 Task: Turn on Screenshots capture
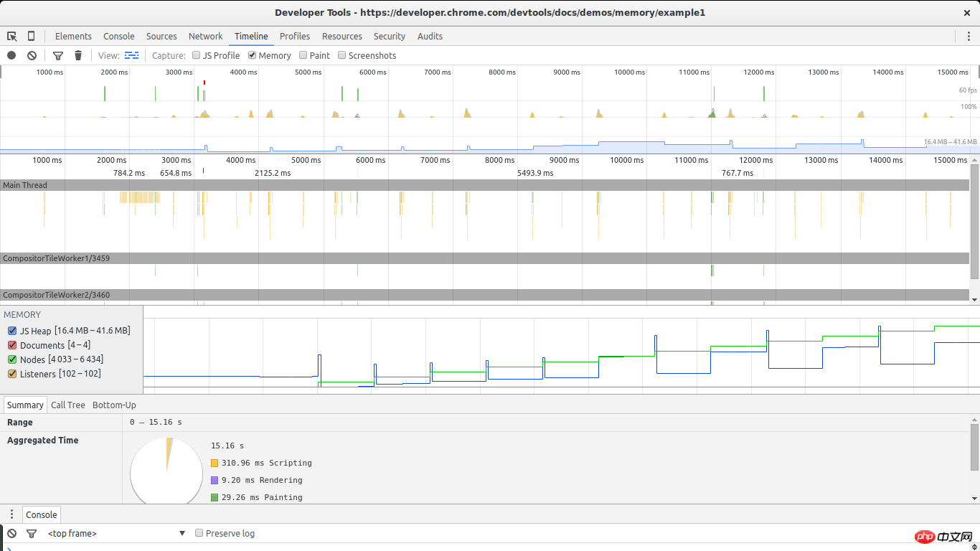(x=341, y=55)
